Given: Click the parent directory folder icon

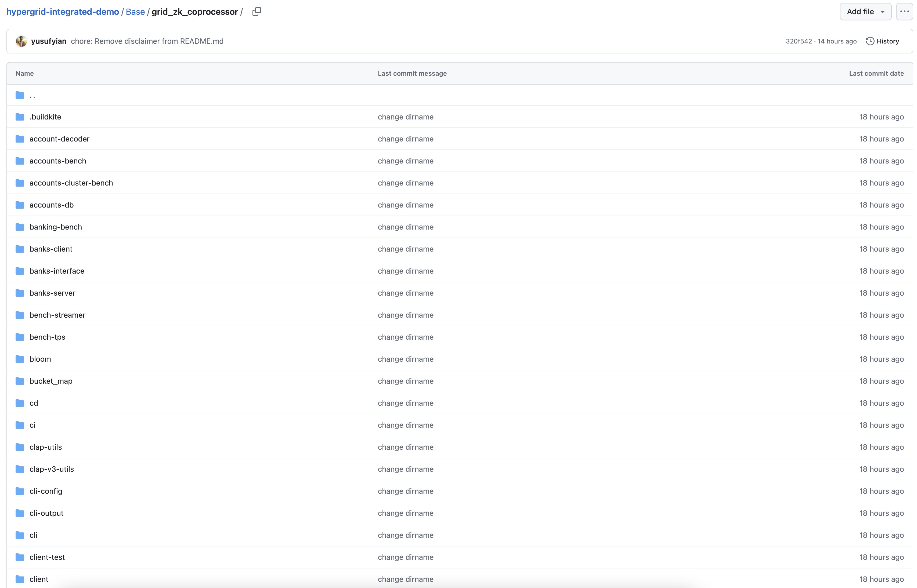Looking at the screenshot, I should coord(20,95).
